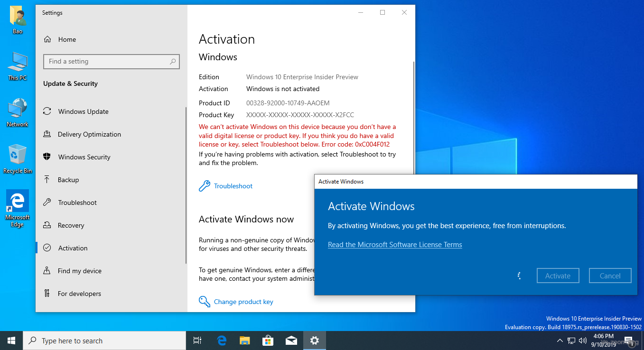Viewport: 644px width, 350px height.
Task: Open the Action Center notification icon
Action: coord(630,341)
